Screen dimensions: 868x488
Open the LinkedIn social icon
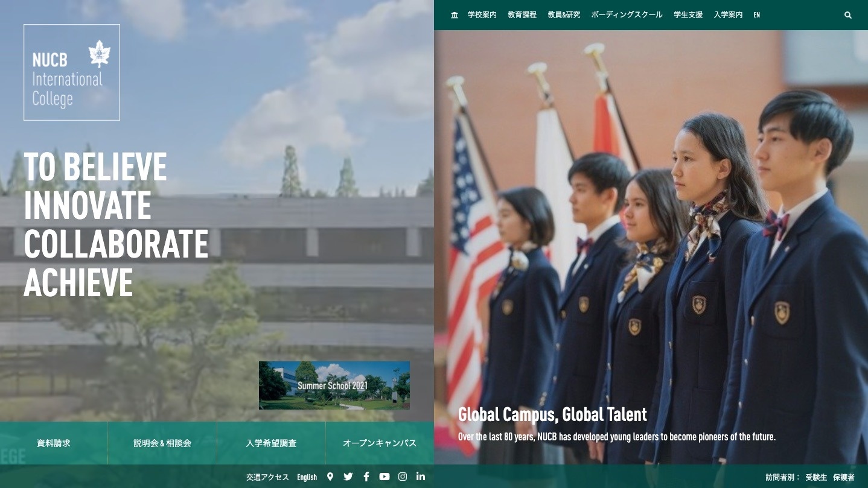pos(421,477)
